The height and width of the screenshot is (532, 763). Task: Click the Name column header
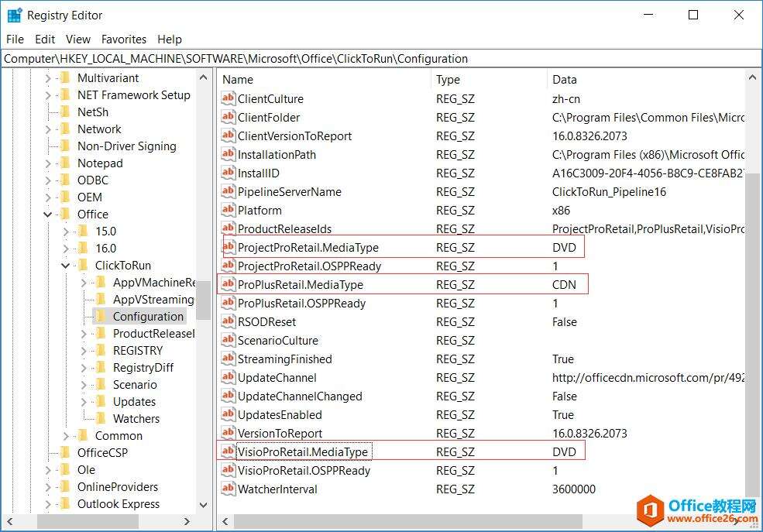[x=238, y=79]
